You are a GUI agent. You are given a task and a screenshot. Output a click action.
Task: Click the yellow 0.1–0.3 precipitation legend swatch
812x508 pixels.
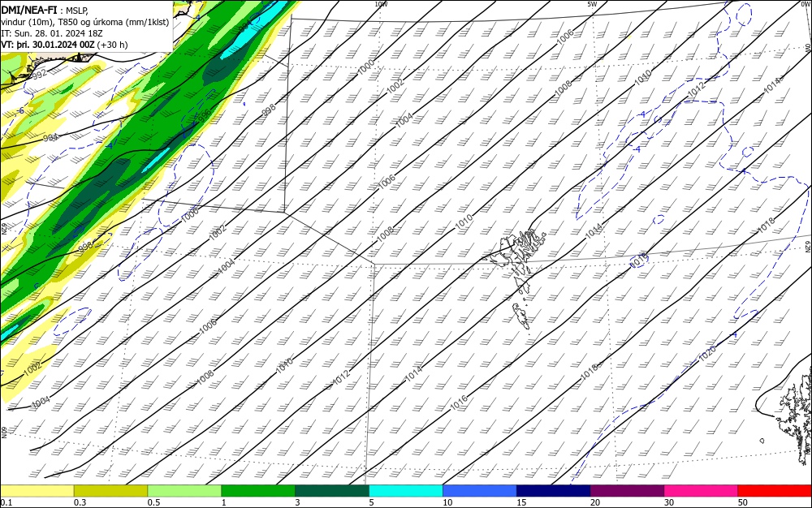[x=37, y=491]
